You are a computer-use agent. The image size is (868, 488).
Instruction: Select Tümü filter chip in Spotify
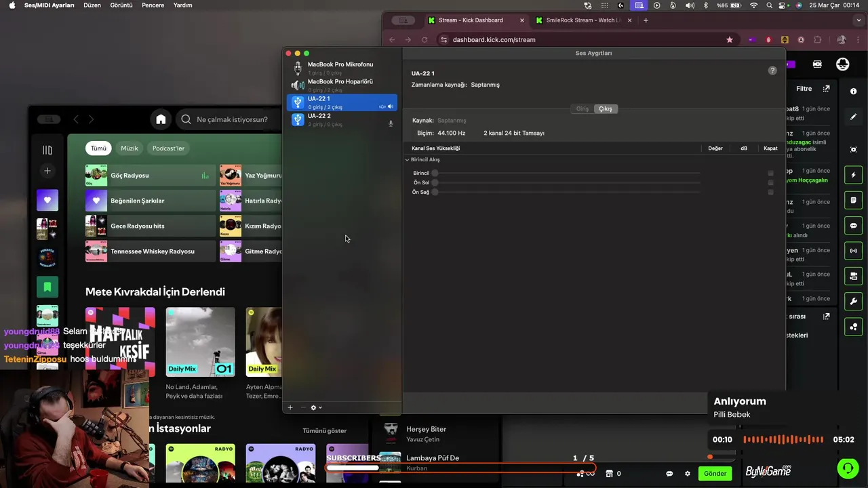(99, 148)
